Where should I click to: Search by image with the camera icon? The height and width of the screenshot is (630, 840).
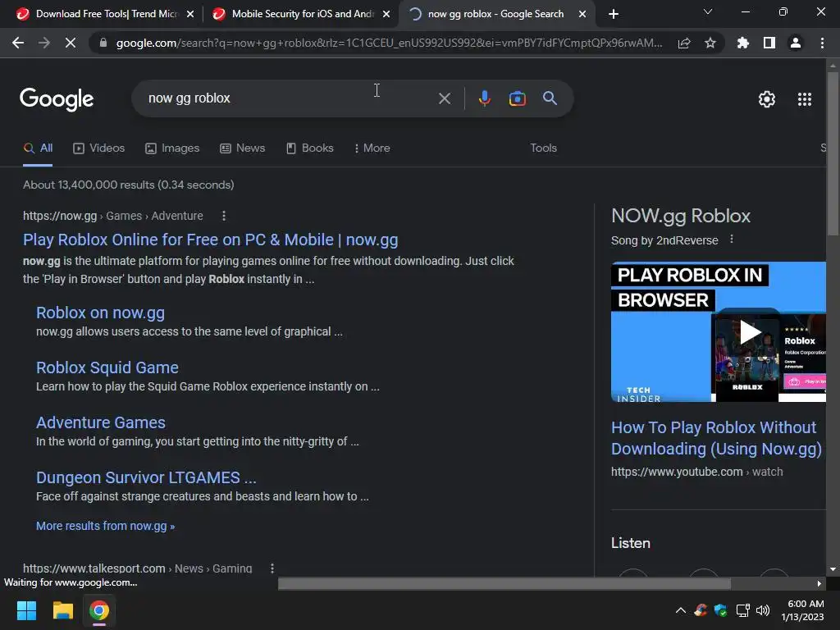pos(518,98)
